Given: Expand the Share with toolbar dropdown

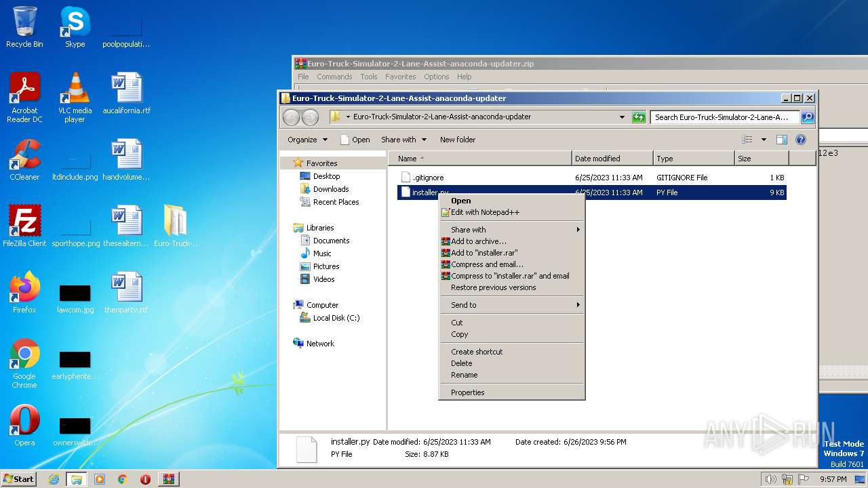Looking at the screenshot, I should point(403,140).
